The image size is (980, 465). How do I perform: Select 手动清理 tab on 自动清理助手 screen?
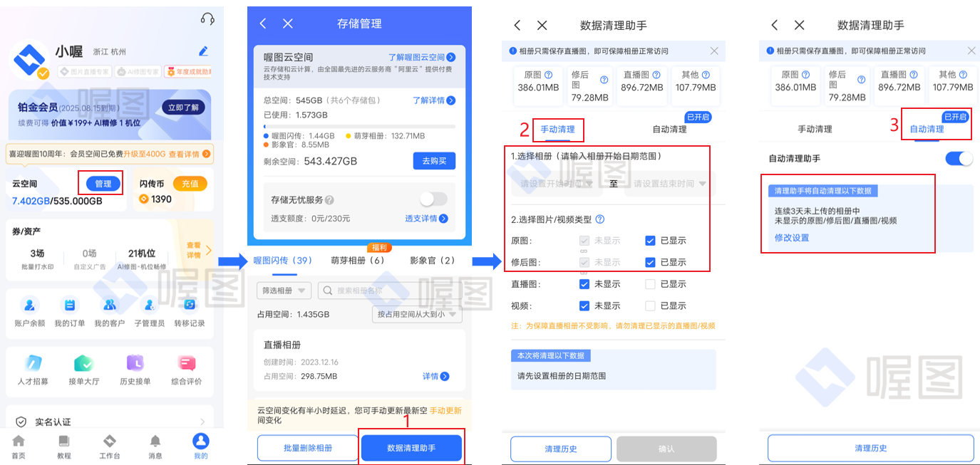coord(815,130)
